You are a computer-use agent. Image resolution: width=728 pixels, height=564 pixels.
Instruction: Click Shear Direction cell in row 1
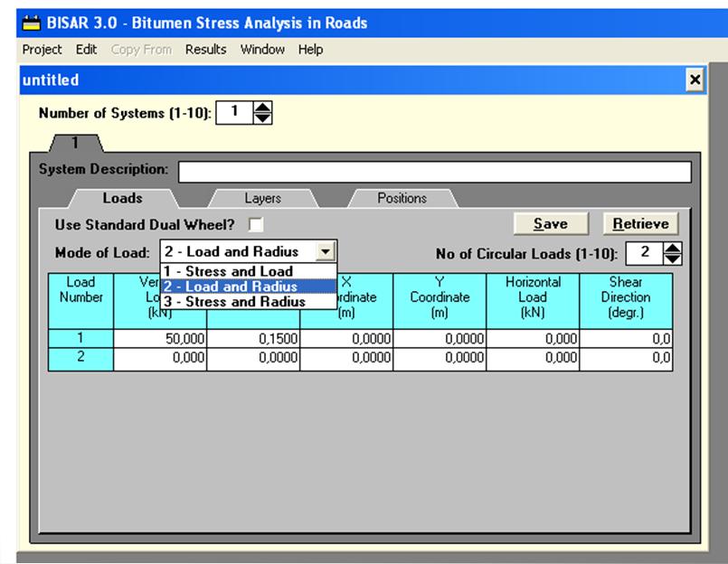pyautogui.click(x=626, y=339)
